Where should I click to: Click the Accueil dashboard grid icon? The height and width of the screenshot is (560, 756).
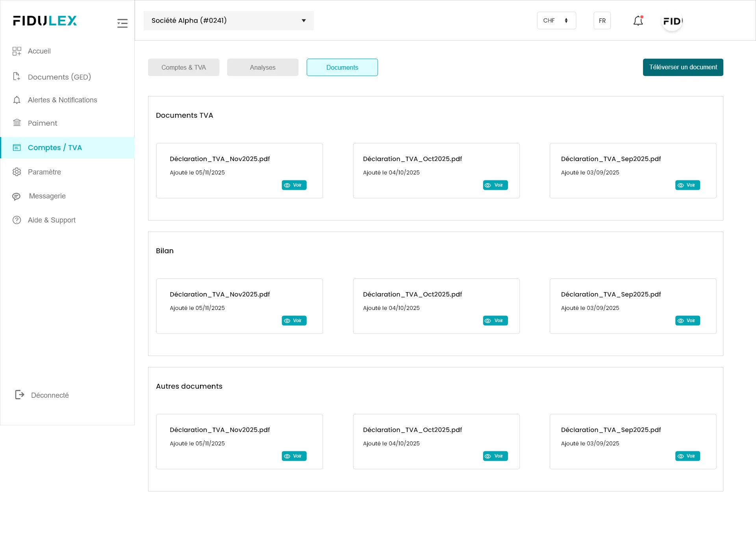point(17,51)
